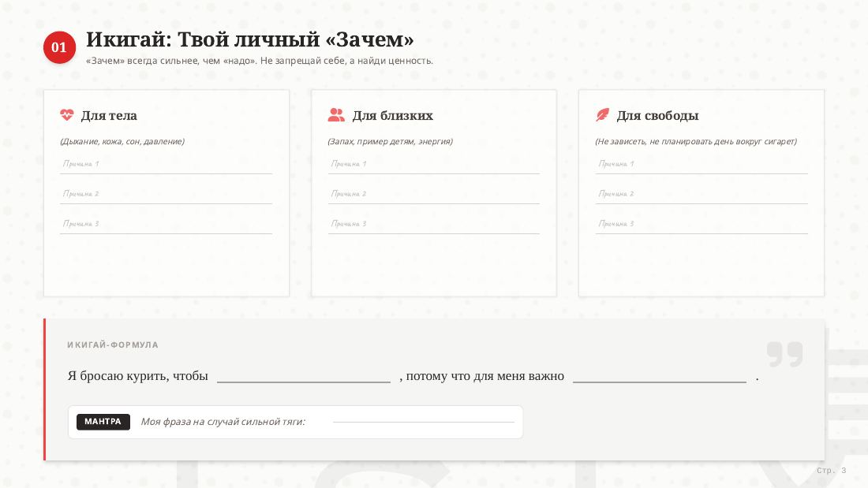Click subtitle "«Зачем» всегда сильнее, чем «надо»"
This screenshot has width=868, height=488.
pyautogui.click(x=170, y=61)
